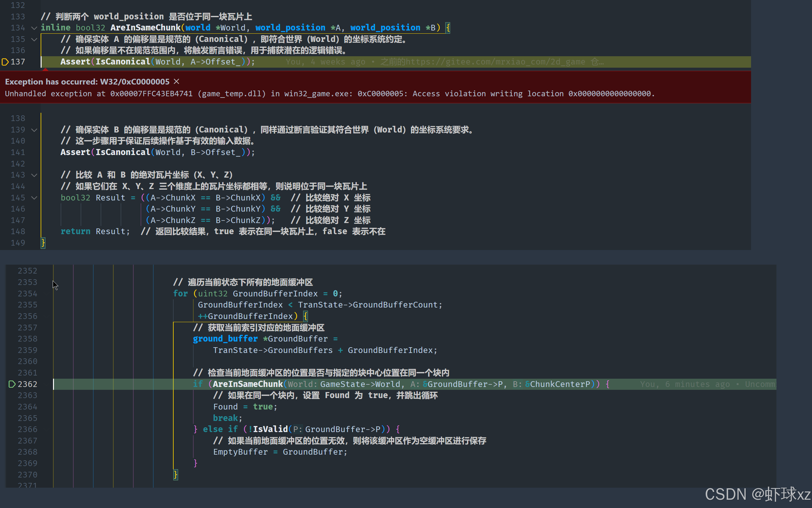Click the debug arrow marker on line 137
The width and height of the screenshot is (812, 508).
click(x=5, y=62)
